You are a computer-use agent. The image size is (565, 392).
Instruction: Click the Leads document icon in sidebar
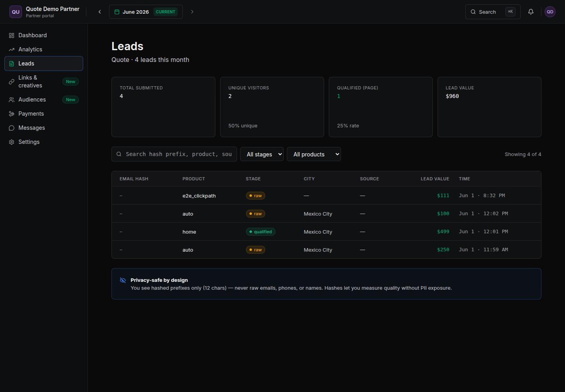(x=11, y=64)
